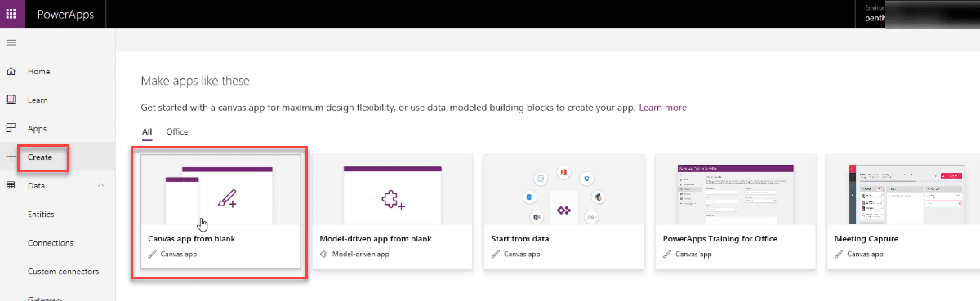Select Create in the sidebar
The image size is (980, 301).
pyautogui.click(x=40, y=157)
